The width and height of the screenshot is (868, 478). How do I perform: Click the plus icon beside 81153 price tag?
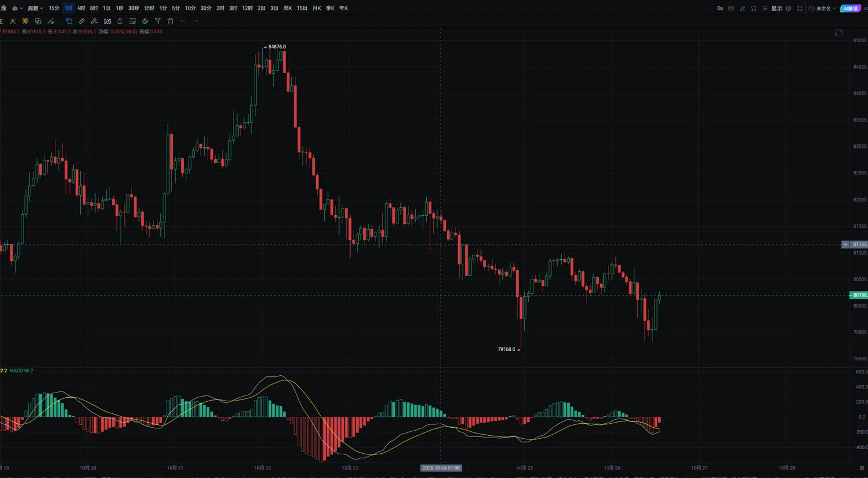846,245
